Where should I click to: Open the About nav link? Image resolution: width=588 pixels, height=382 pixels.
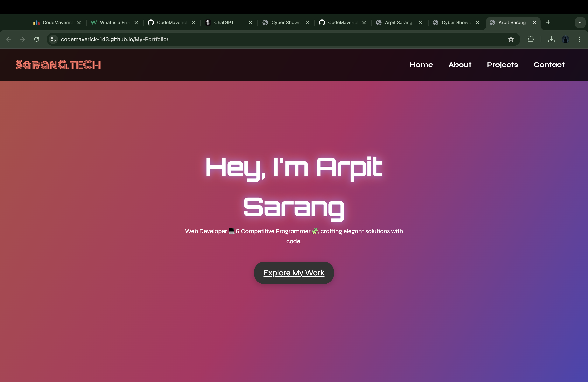tap(460, 65)
